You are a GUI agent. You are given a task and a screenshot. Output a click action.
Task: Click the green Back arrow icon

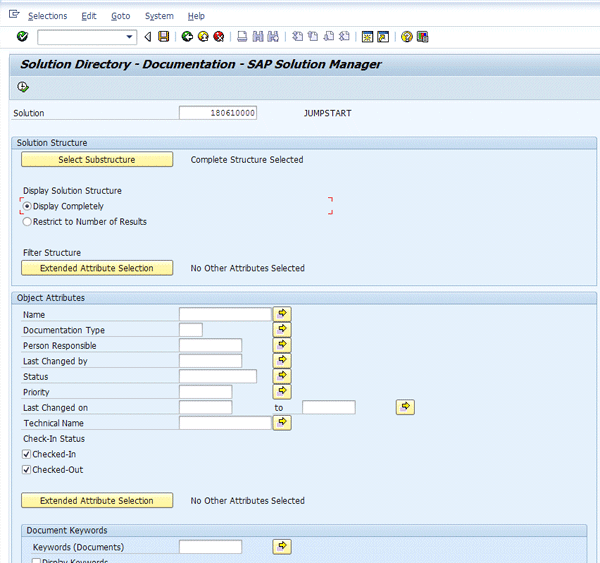click(x=187, y=37)
